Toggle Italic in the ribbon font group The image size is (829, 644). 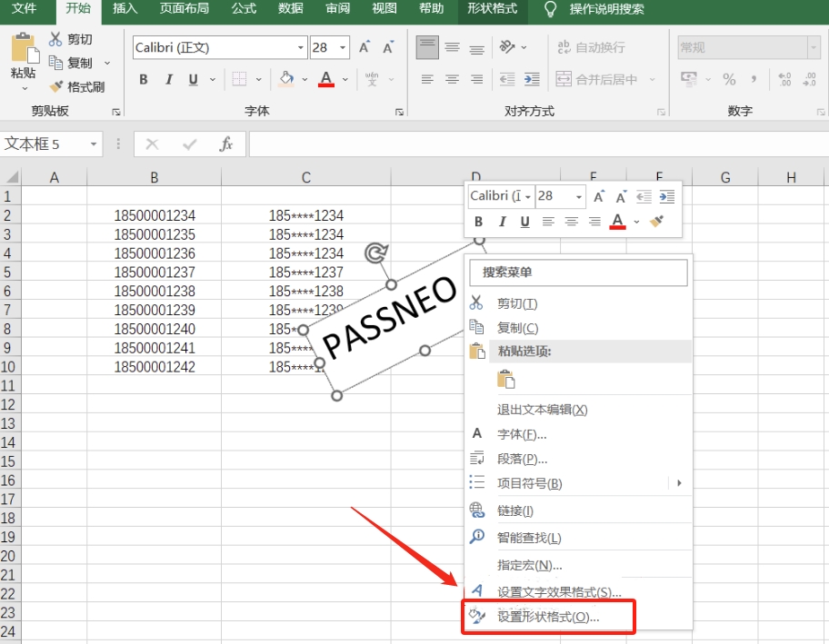169,80
